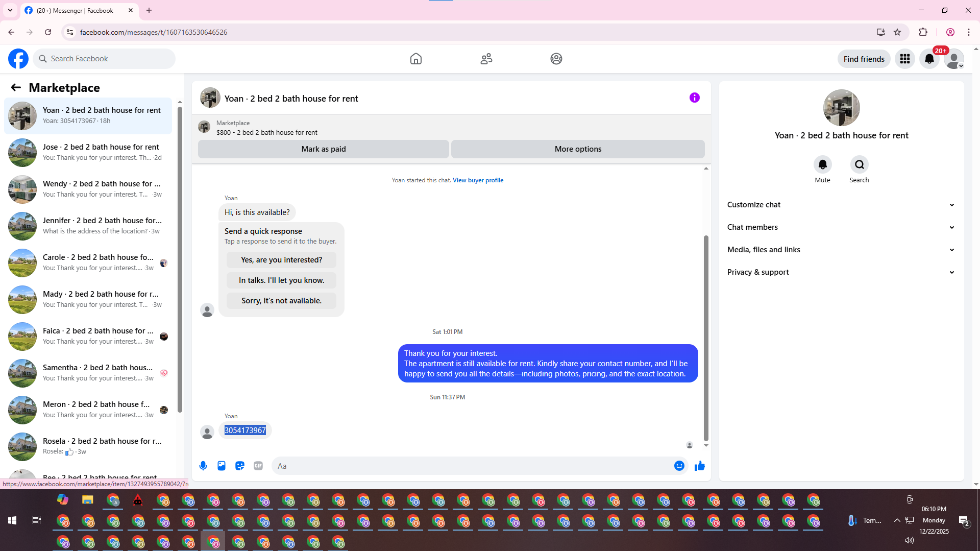Reload the page in browser toolbar
Viewport: 980px width, 551px height.
click(x=48, y=32)
